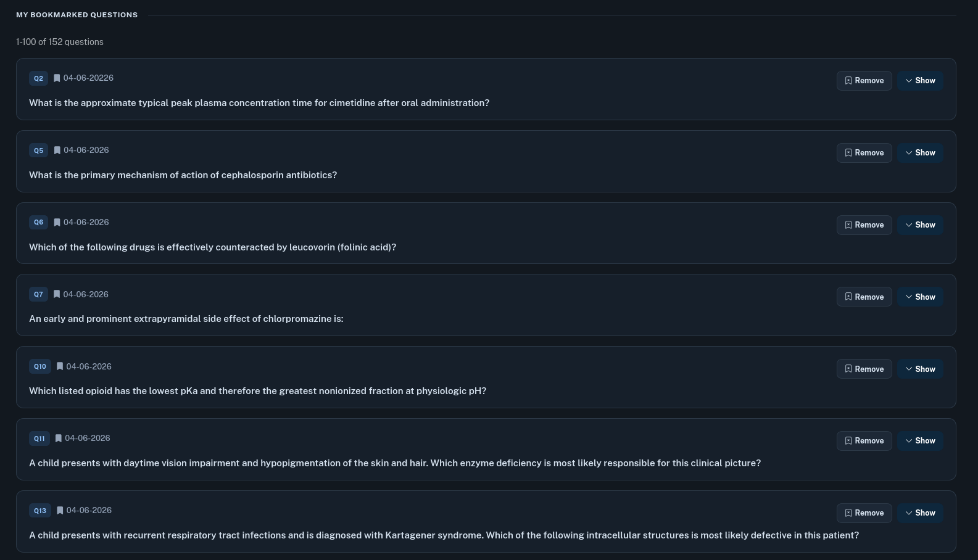The image size is (978, 560).
Task: Open the cephalosporin mechanism question text
Action: 183,175
